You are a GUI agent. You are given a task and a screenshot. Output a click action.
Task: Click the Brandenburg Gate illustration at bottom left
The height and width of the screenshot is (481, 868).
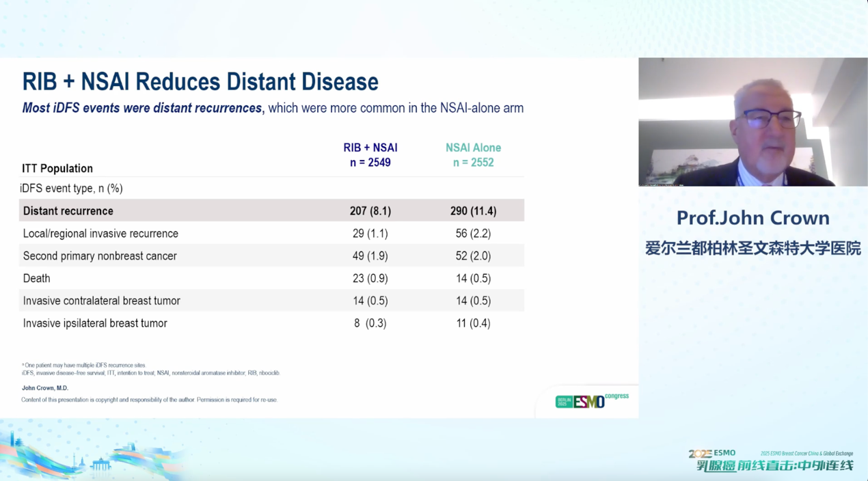pos(100,465)
